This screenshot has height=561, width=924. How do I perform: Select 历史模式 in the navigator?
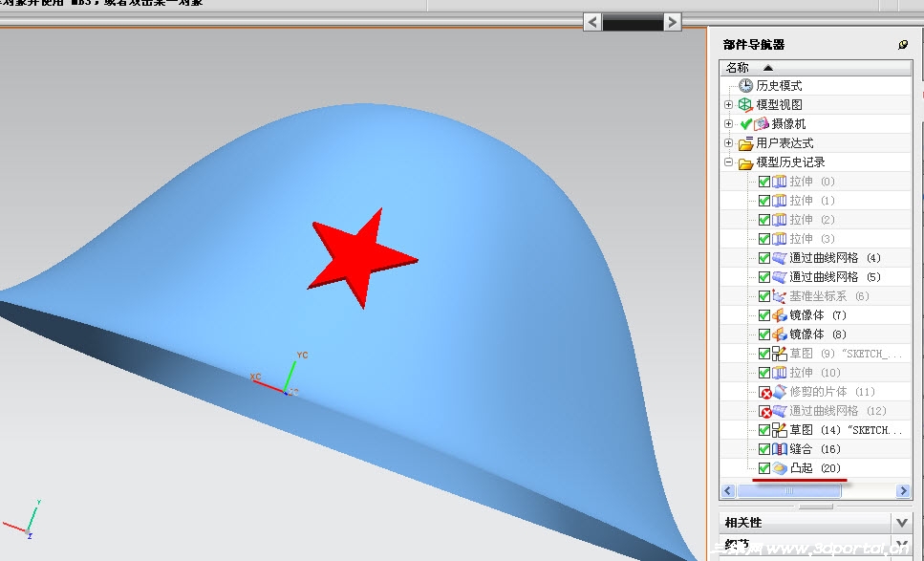(779, 85)
